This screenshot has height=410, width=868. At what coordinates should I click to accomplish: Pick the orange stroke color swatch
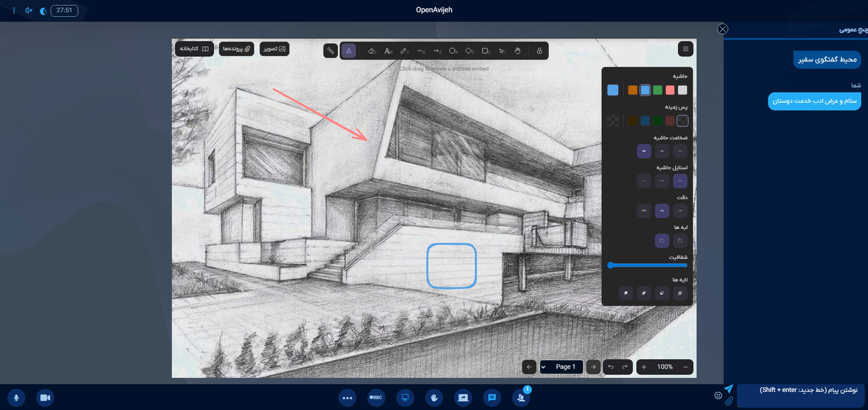point(633,90)
